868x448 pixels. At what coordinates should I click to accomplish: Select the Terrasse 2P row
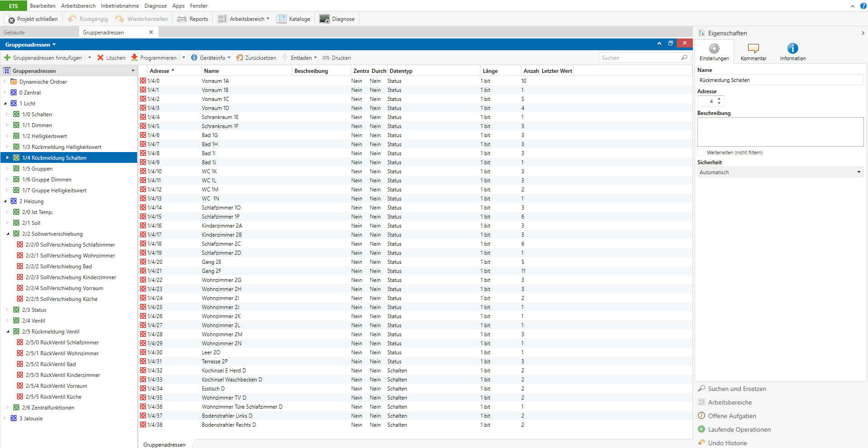[415, 362]
